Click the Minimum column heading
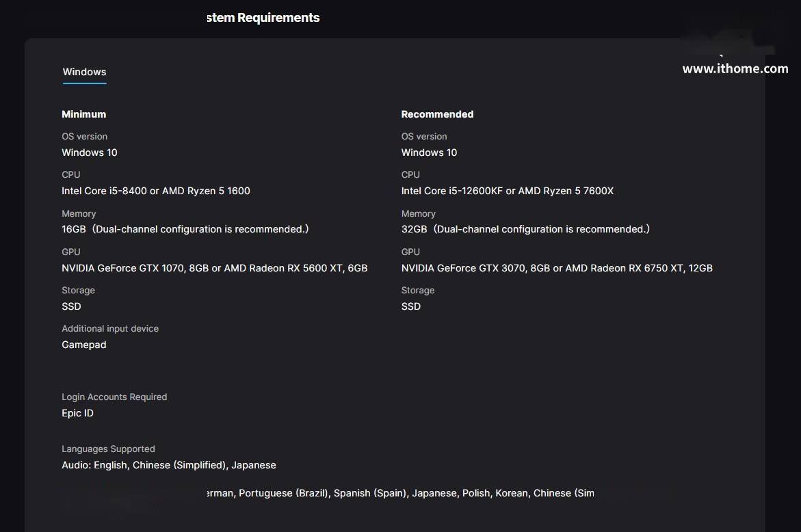The width and height of the screenshot is (801, 532). coord(83,114)
